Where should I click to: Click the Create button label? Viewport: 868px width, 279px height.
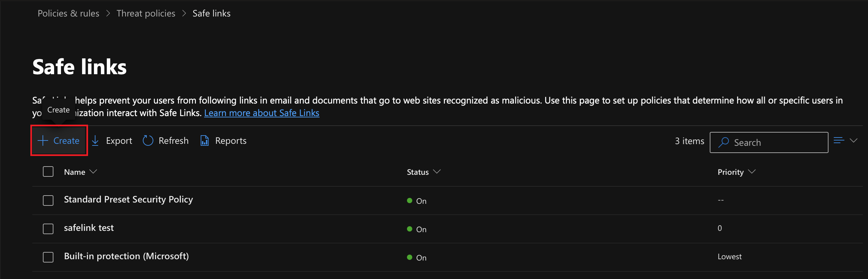[x=66, y=140]
